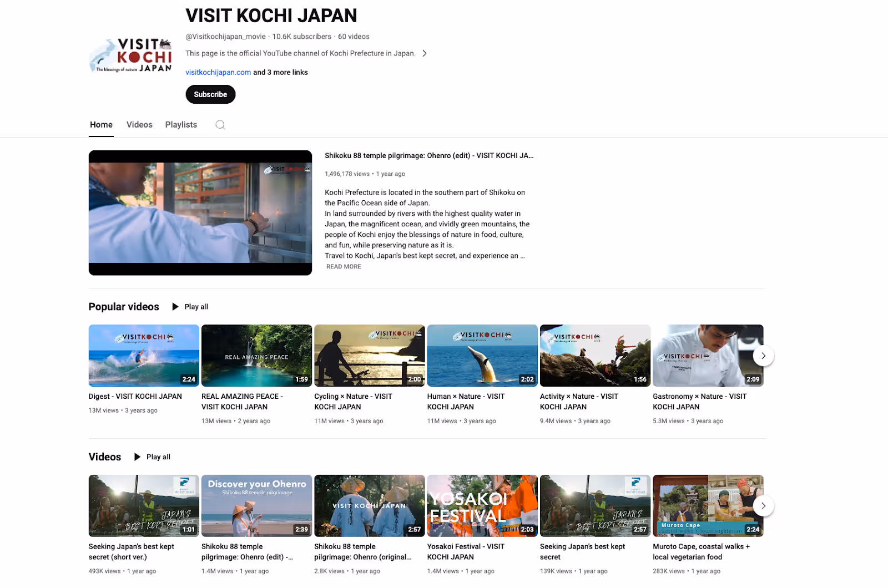Open YOSAKOI FESTIVAL thumbnail
888x588 pixels.
(482, 505)
